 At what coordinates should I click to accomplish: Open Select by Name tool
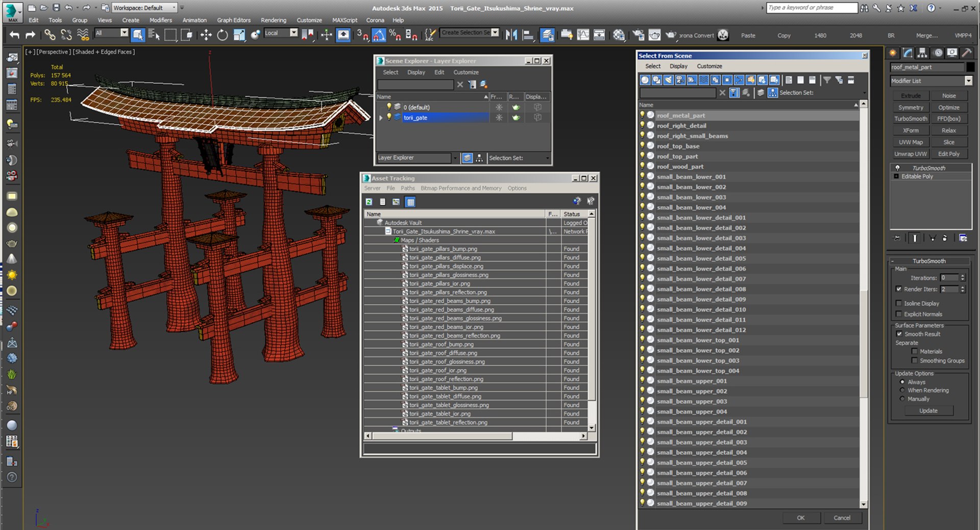[x=154, y=35]
